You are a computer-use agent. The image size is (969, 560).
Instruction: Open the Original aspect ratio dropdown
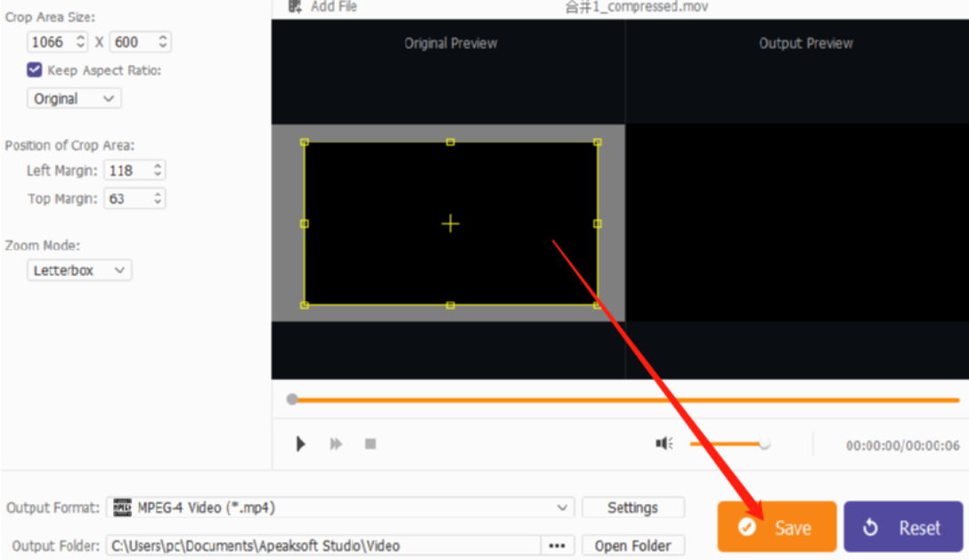pos(74,99)
